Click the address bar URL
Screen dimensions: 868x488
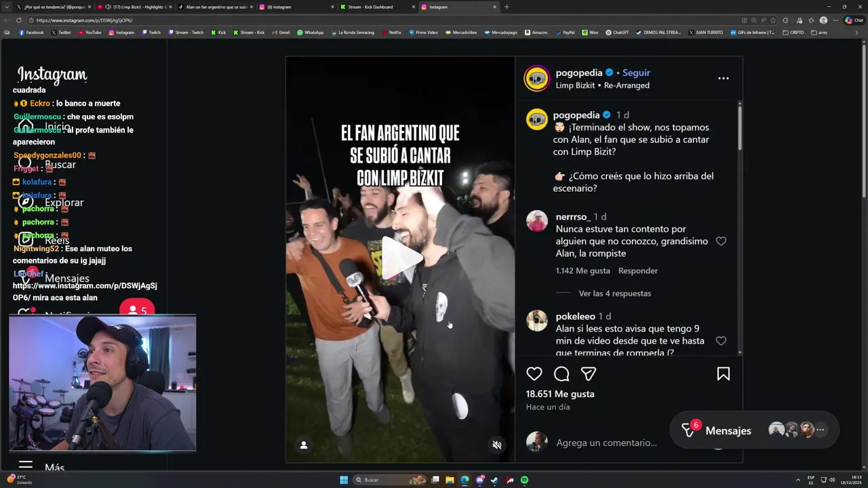[84, 20]
